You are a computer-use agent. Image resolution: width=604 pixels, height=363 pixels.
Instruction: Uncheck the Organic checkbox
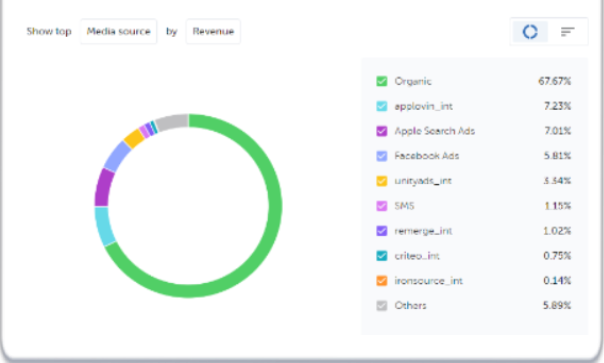381,81
